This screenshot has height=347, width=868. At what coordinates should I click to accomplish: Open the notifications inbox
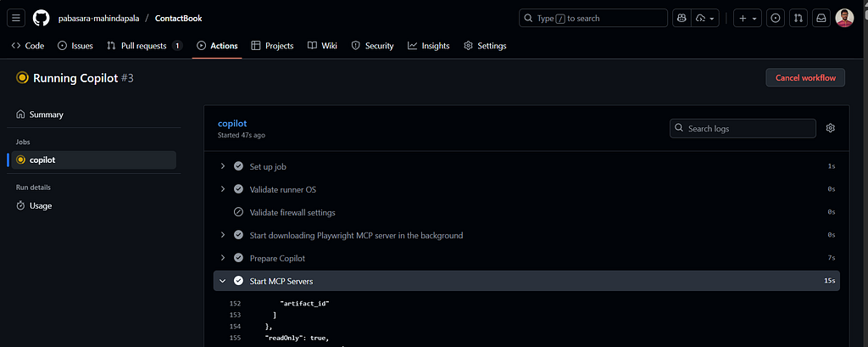point(821,18)
